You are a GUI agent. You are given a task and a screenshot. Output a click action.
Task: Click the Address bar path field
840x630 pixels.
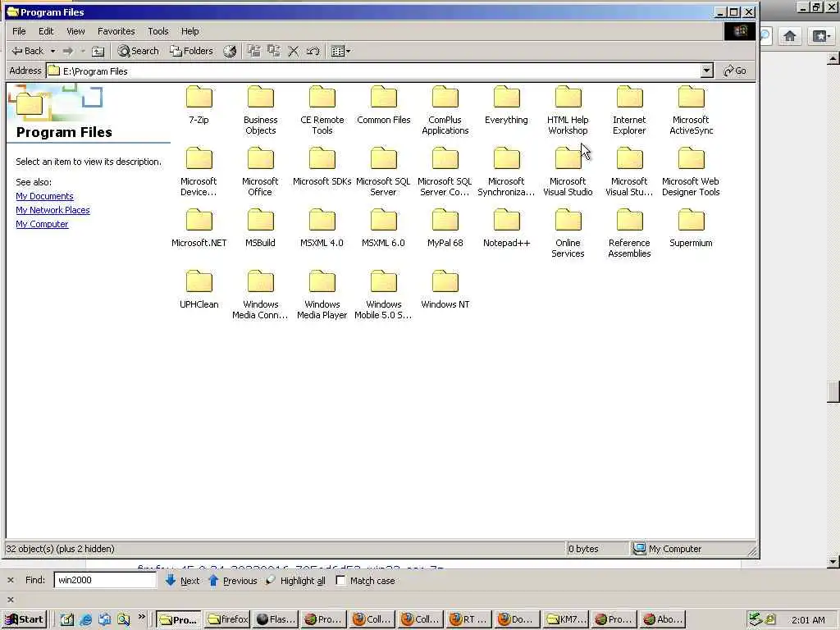(x=373, y=71)
